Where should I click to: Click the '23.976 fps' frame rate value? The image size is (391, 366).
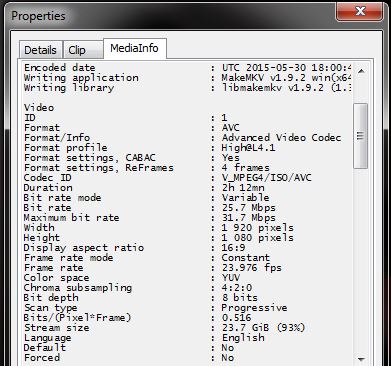(252, 268)
